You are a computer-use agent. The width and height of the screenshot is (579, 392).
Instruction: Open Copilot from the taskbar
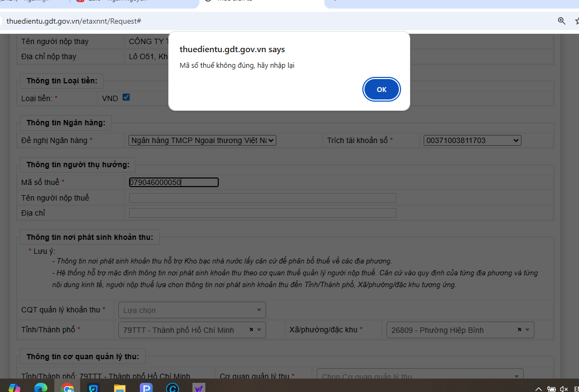(x=15, y=388)
